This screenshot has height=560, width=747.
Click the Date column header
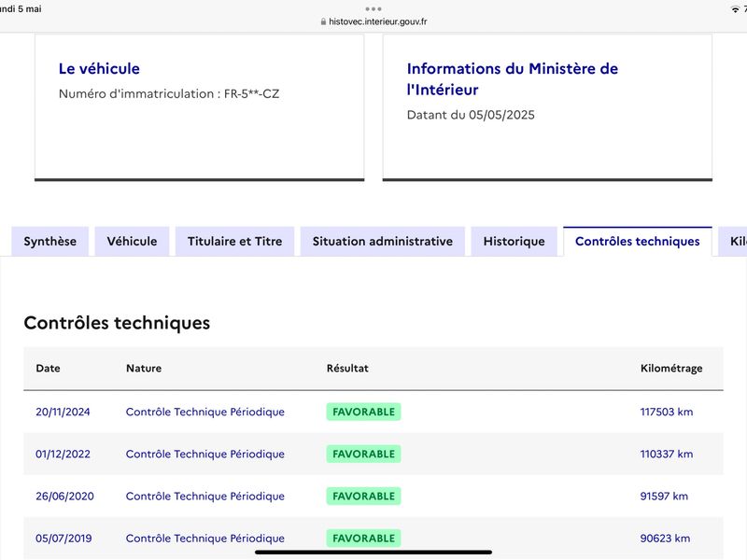pos(48,368)
